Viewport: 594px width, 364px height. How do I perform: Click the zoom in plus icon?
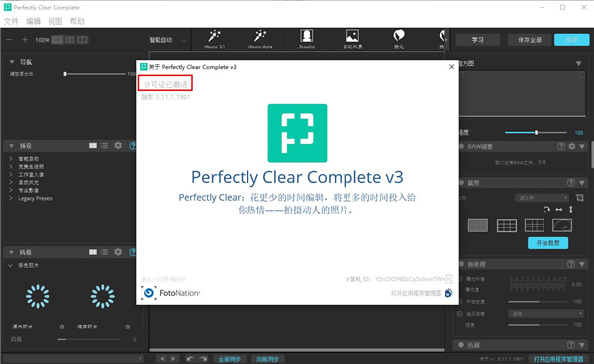pos(25,40)
